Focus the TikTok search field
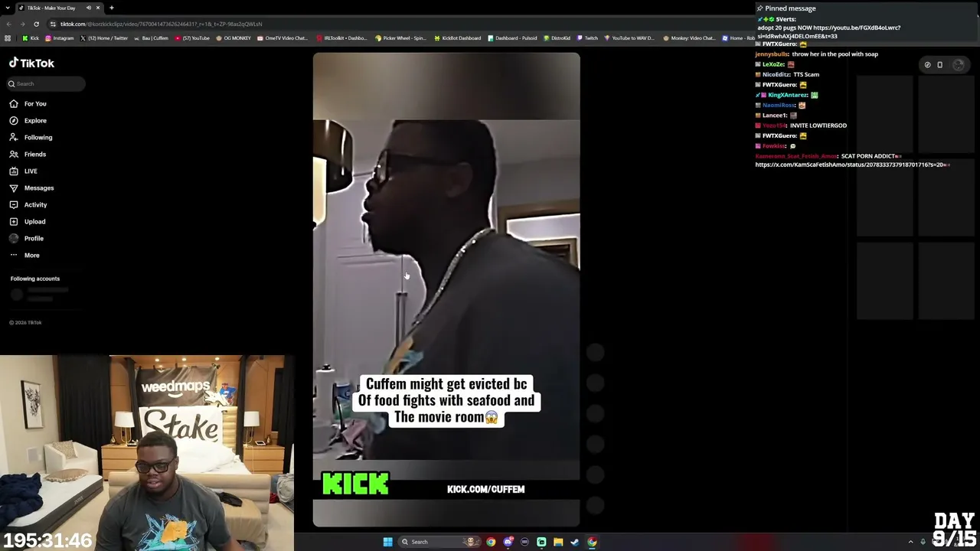The image size is (980, 551). (46, 84)
